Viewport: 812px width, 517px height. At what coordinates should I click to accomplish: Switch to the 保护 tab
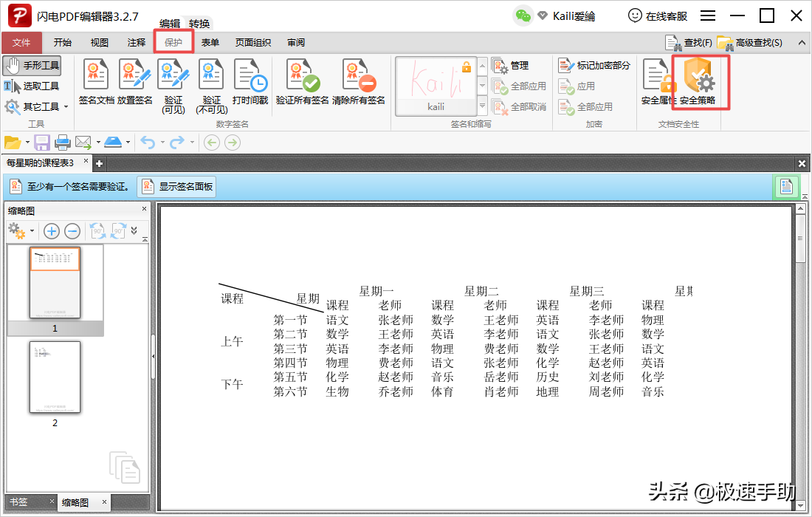[x=173, y=43]
